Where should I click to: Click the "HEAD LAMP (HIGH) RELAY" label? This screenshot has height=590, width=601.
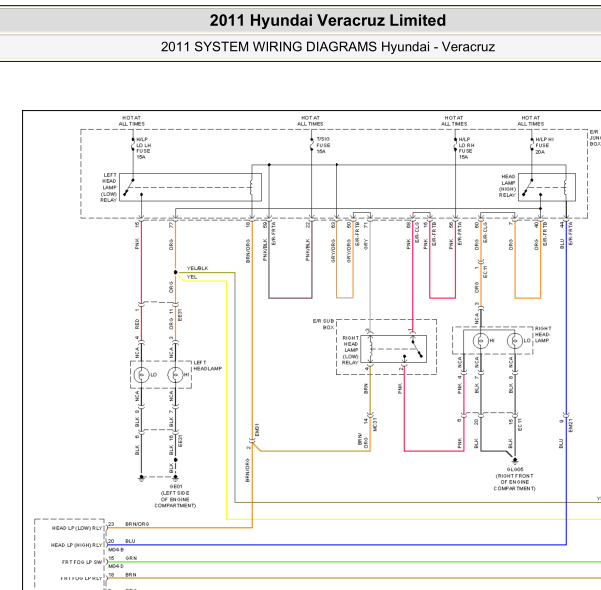point(507,186)
